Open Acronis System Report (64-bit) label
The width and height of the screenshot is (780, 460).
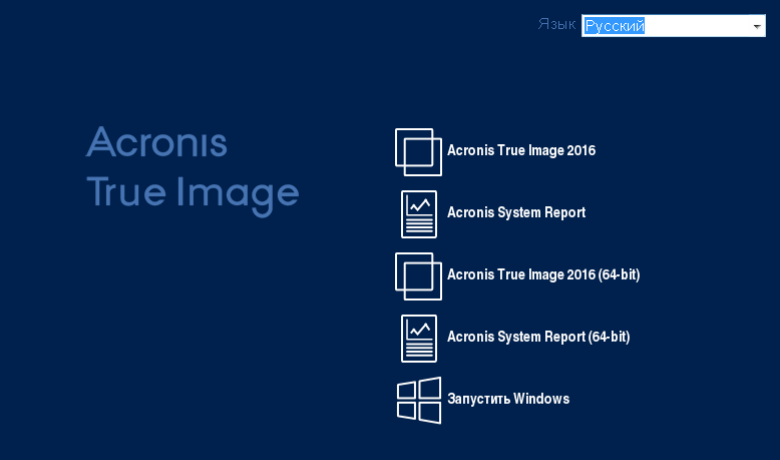point(538,337)
